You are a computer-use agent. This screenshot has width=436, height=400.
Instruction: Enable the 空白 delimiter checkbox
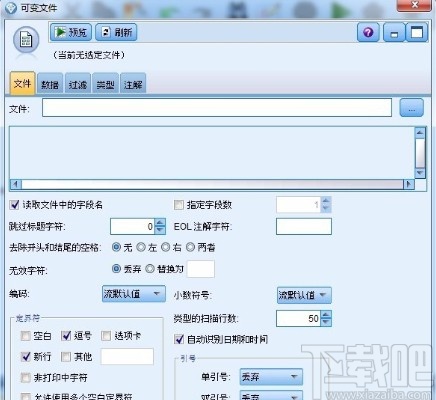point(26,336)
